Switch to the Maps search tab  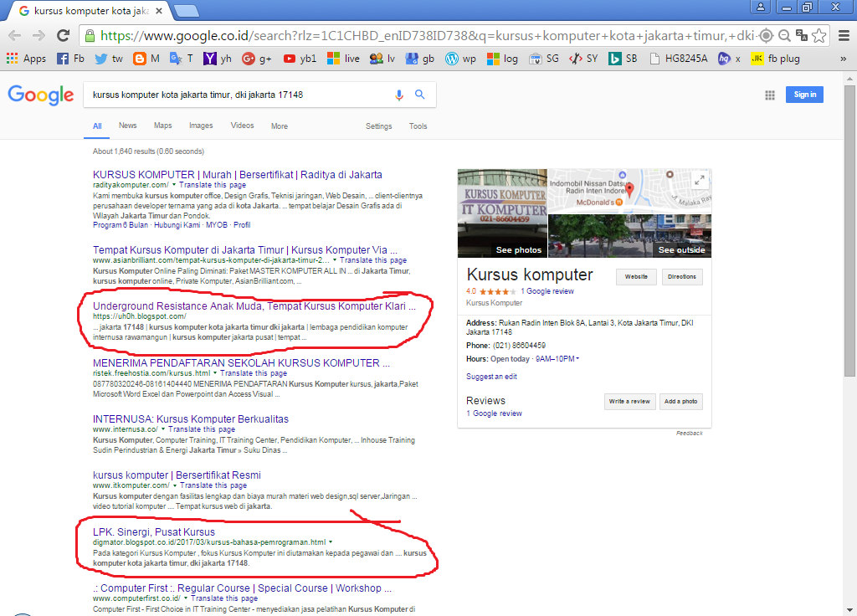(x=163, y=126)
